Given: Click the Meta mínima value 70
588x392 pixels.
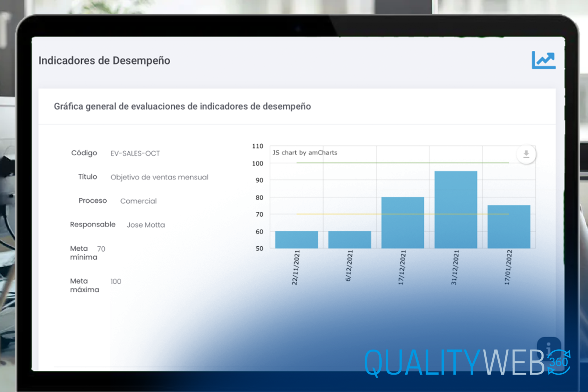Looking at the screenshot, I should coord(101,249).
